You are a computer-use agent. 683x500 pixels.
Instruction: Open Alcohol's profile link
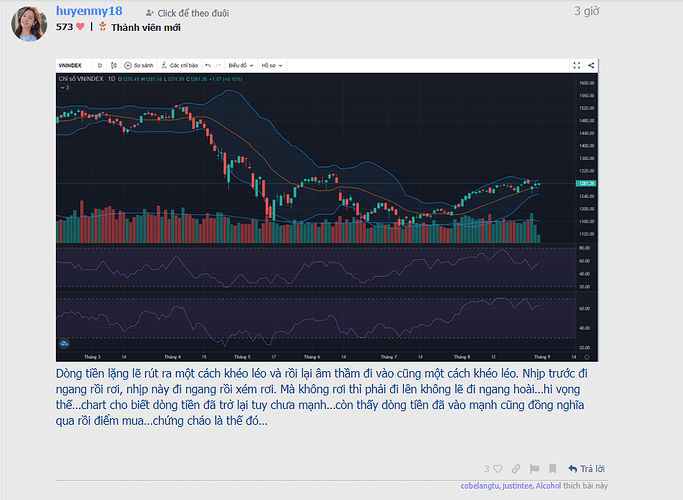(548, 485)
